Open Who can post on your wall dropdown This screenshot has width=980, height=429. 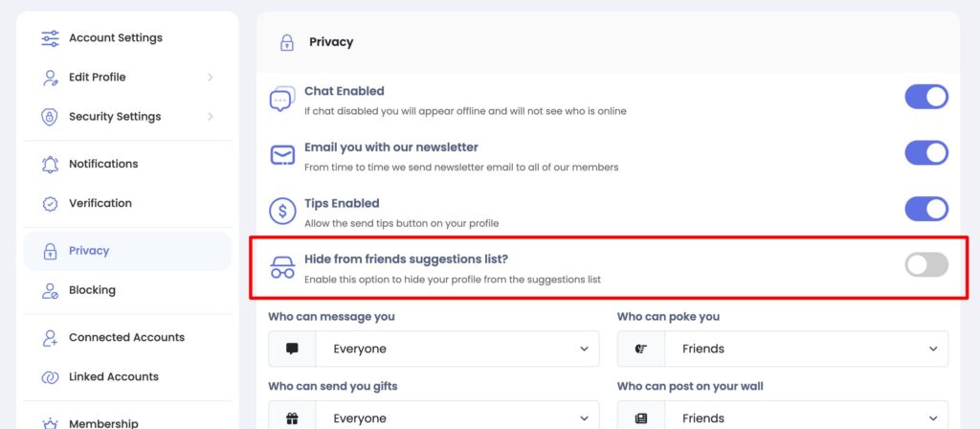click(783, 418)
